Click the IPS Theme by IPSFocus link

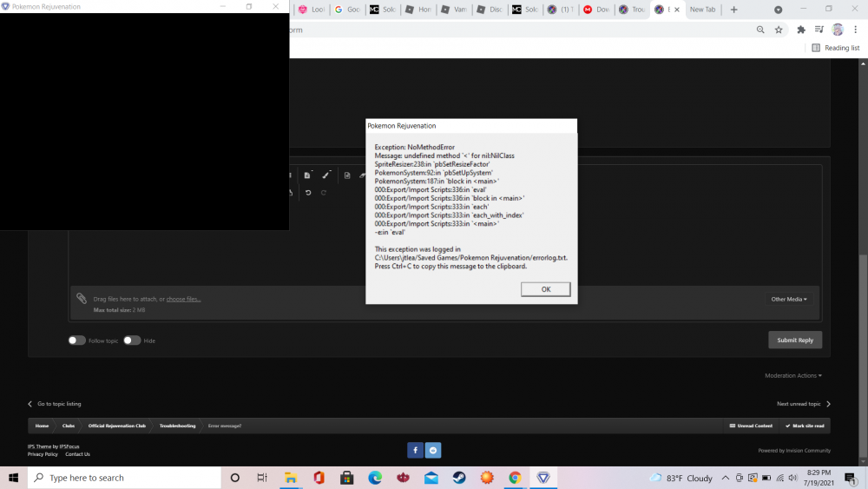click(54, 446)
